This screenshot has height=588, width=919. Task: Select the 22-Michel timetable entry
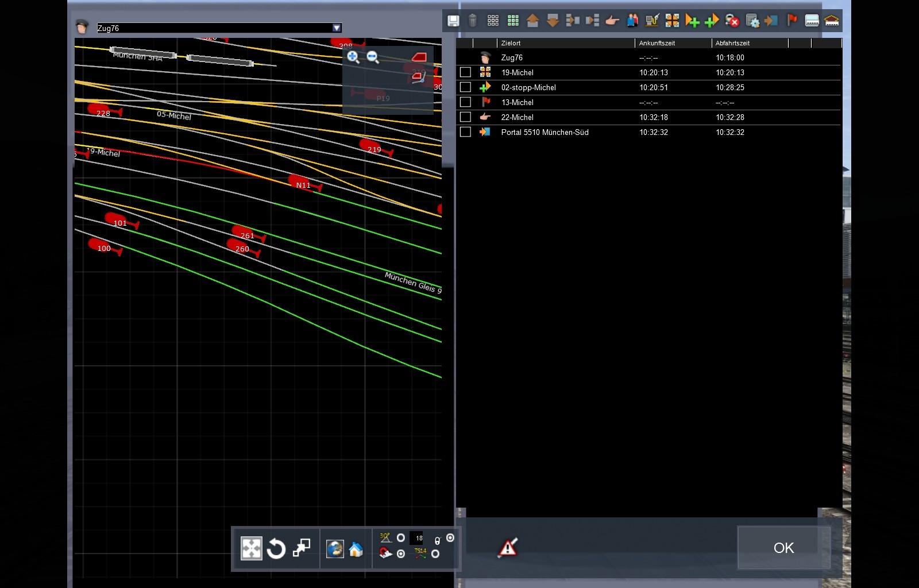click(x=517, y=117)
